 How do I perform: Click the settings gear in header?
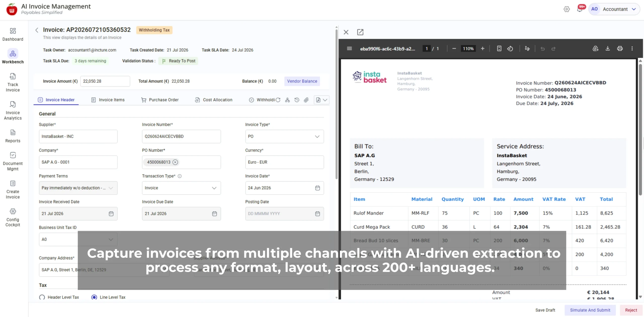567,9
